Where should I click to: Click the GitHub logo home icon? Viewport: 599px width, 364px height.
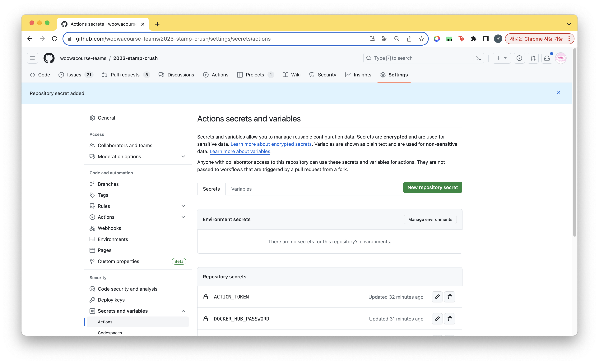(x=49, y=58)
